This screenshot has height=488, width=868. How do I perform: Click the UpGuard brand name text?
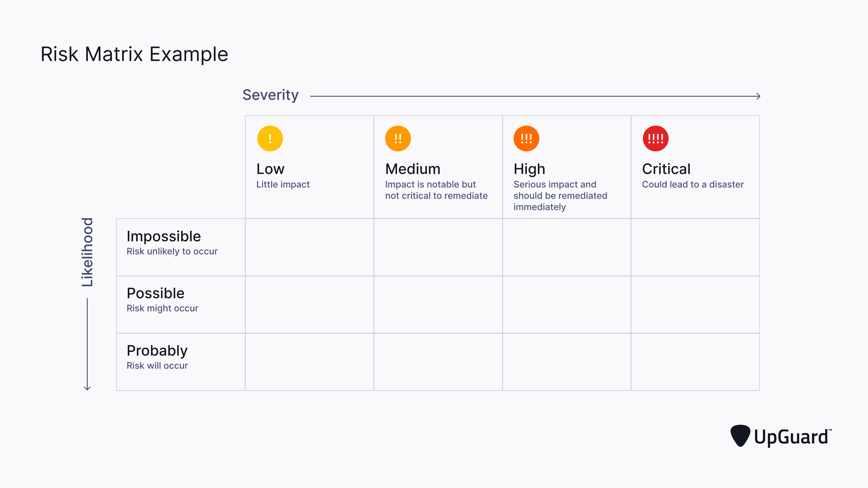791,437
